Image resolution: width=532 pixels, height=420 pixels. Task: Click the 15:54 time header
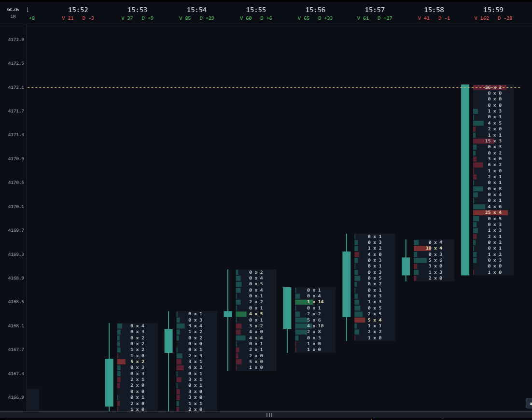[196, 10]
